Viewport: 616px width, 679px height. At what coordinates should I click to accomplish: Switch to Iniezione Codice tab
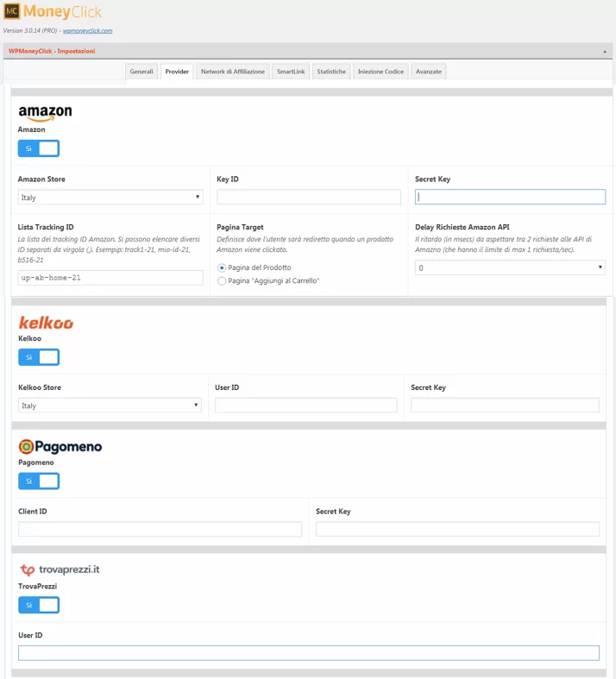coord(381,72)
